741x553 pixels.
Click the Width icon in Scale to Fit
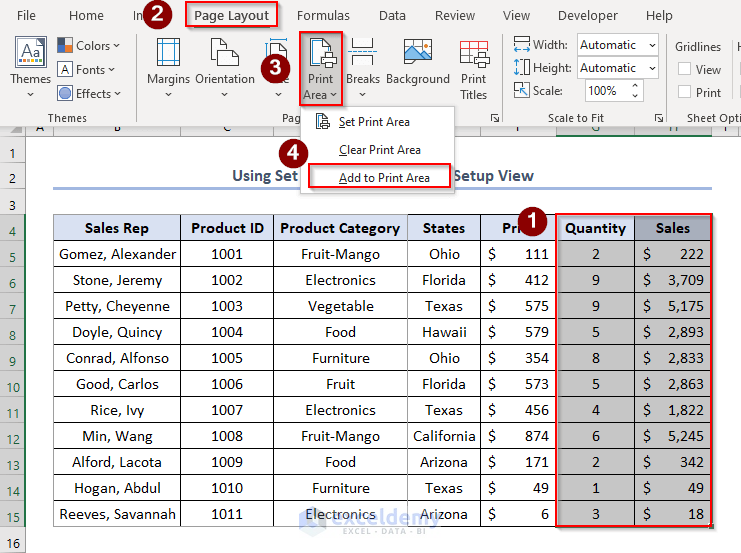pos(522,44)
